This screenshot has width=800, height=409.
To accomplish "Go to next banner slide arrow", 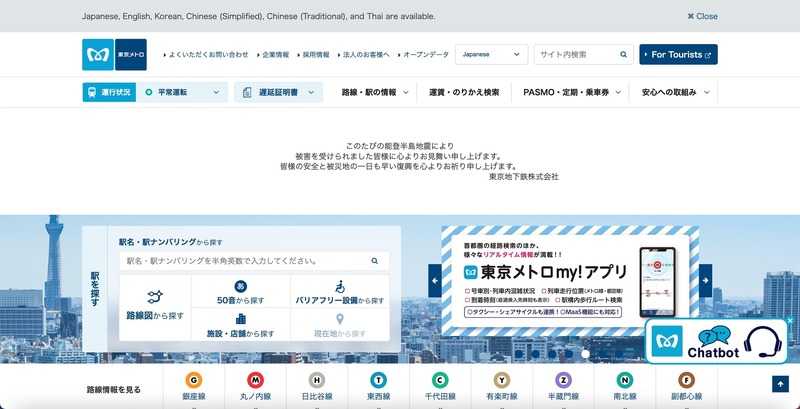I will pyautogui.click(x=705, y=281).
